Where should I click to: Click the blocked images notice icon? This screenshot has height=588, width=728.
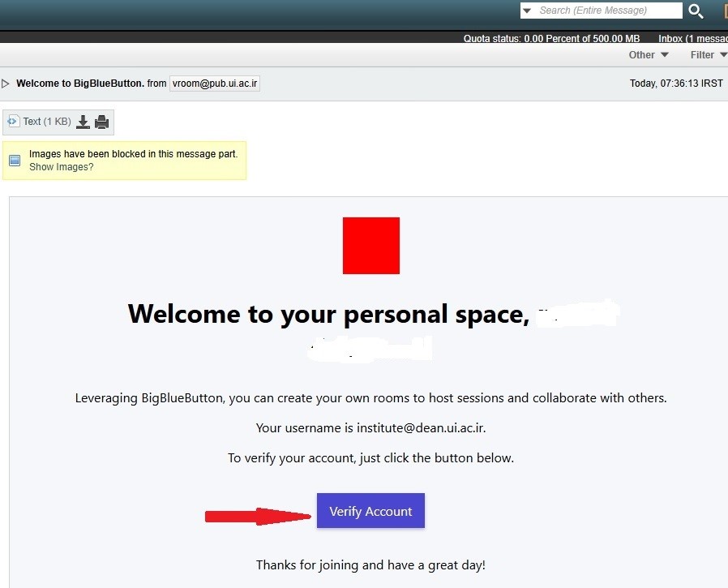(15, 161)
